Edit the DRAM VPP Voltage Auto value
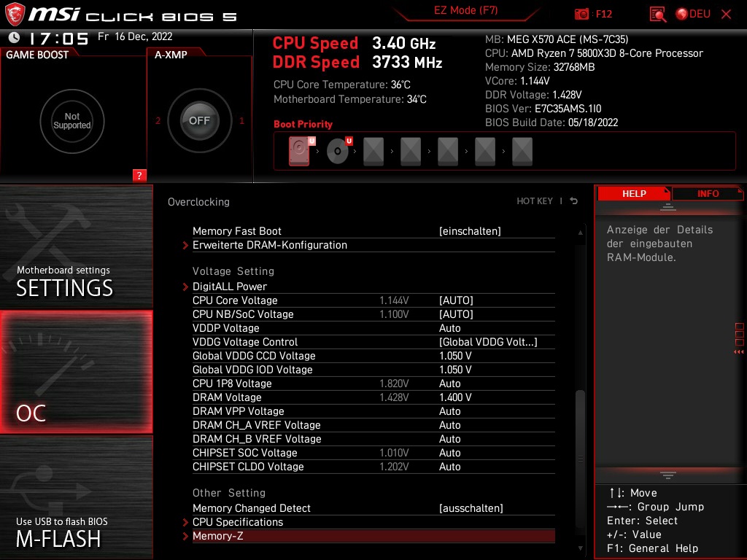The width and height of the screenshot is (747, 560). point(449,411)
